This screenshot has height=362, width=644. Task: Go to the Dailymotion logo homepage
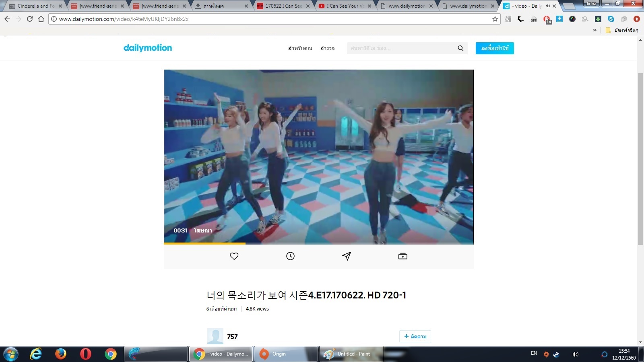pyautogui.click(x=148, y=48)
